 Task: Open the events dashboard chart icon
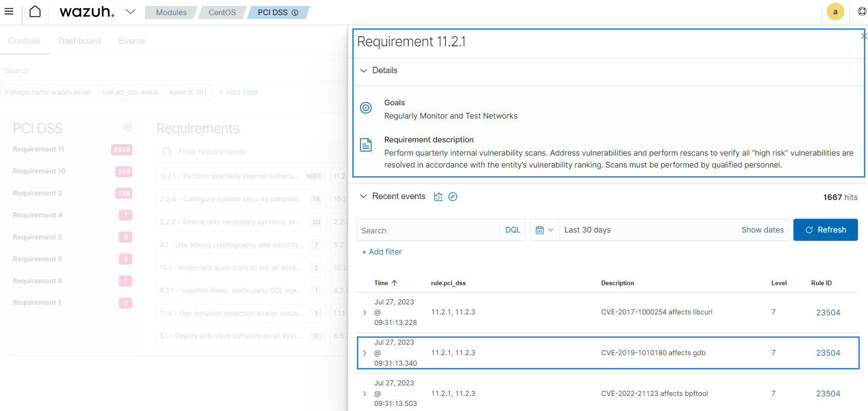tap(438, 196)
